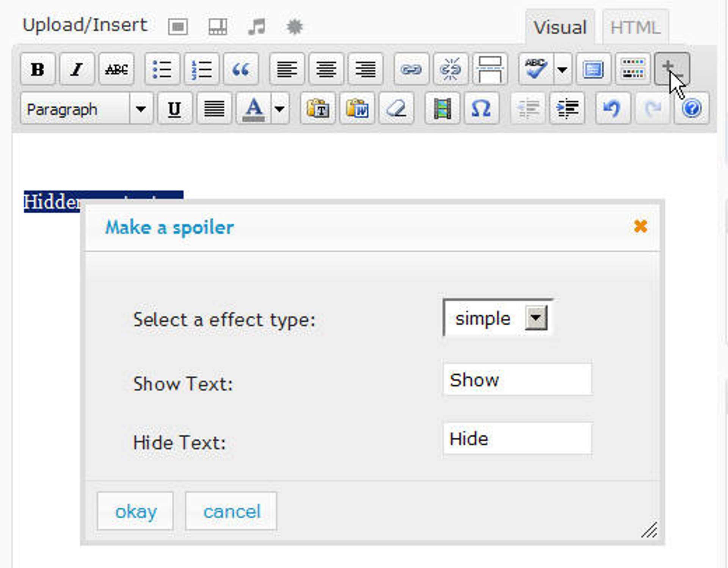
Task: Toggle underline formatting
Action: pos(174,109)
